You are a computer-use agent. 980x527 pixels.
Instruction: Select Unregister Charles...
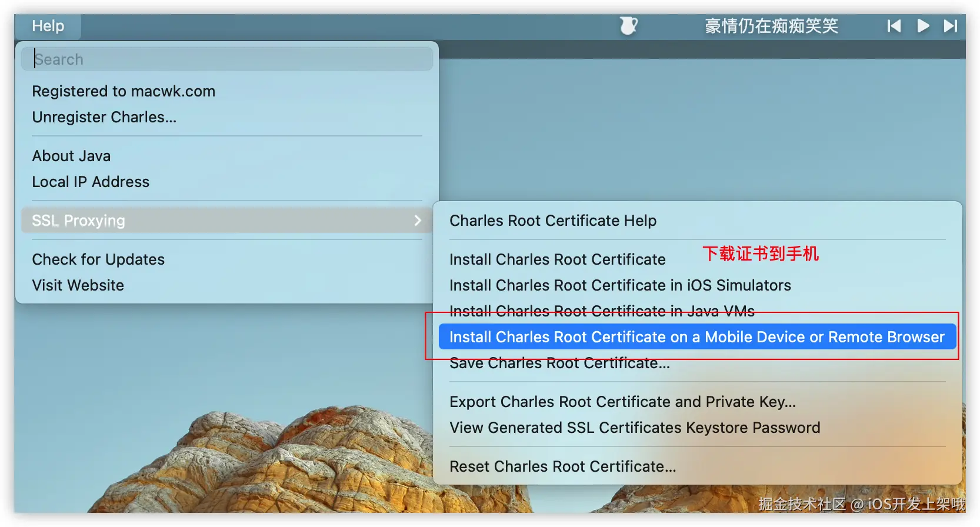point(227,117)
